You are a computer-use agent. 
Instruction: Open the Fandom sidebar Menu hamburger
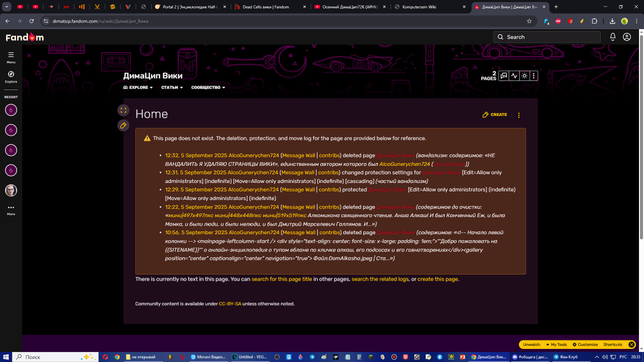click(x=11, y=55)
